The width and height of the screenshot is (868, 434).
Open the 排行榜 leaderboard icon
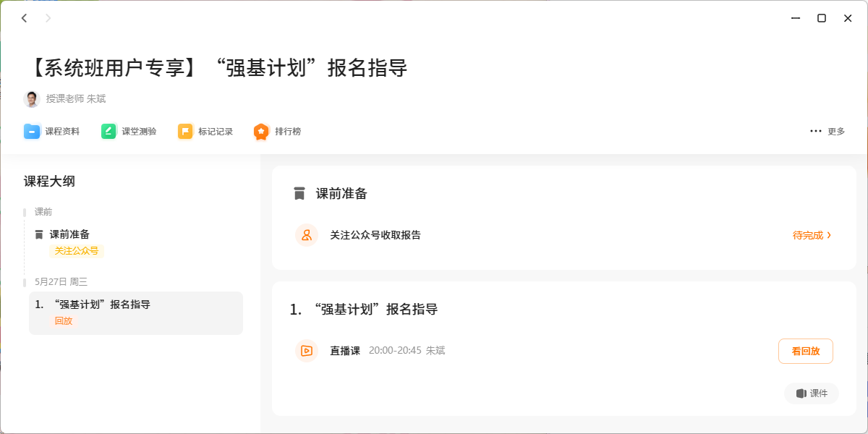261,131
